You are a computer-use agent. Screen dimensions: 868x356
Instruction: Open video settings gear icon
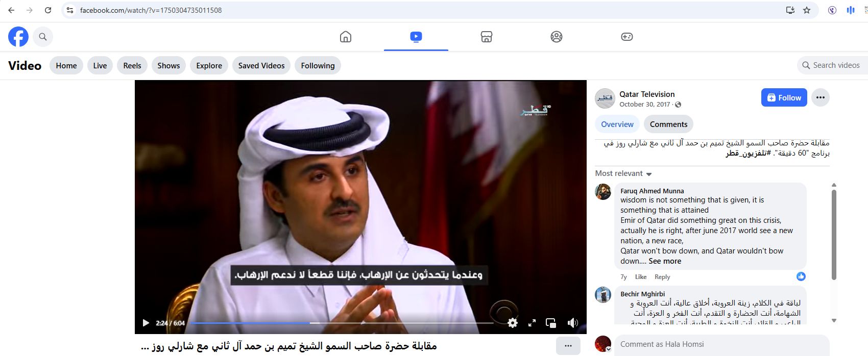pos(513,323)
